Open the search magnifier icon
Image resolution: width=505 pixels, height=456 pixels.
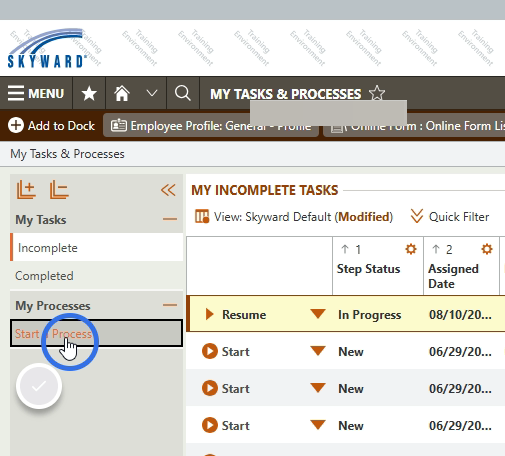[x=183, y=93]
